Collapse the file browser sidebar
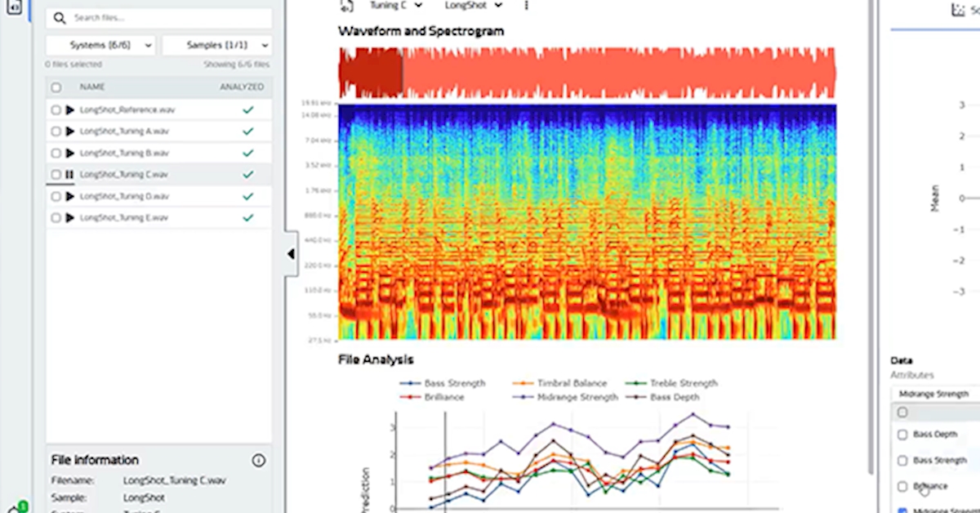Image resolution: width=980 pixels, height=513 pixels. pyautogui.click(x=291, y=254)
